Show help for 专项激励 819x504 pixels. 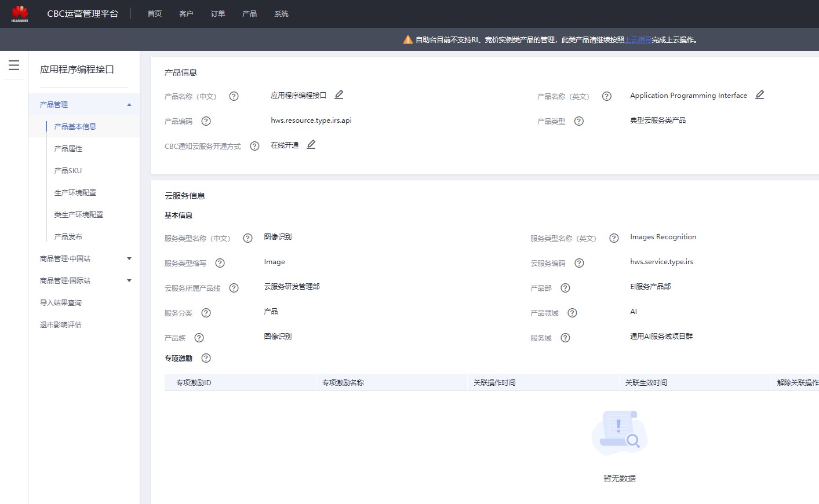206,358
